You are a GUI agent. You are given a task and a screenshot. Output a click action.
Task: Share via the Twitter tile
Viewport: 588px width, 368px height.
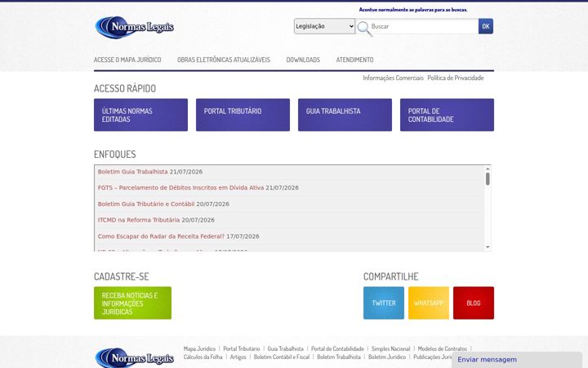point(384,303)
